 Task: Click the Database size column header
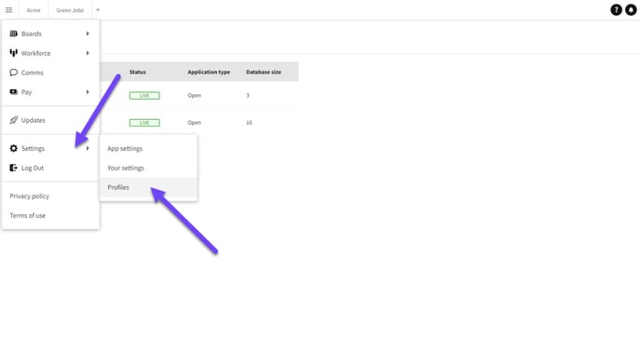(264, 72)
